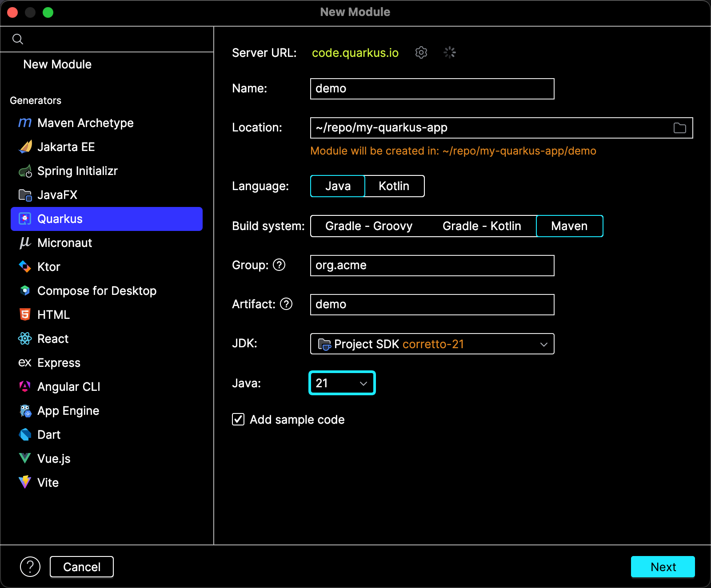Open help with the bottom-left question mark

tap(30, 567)
